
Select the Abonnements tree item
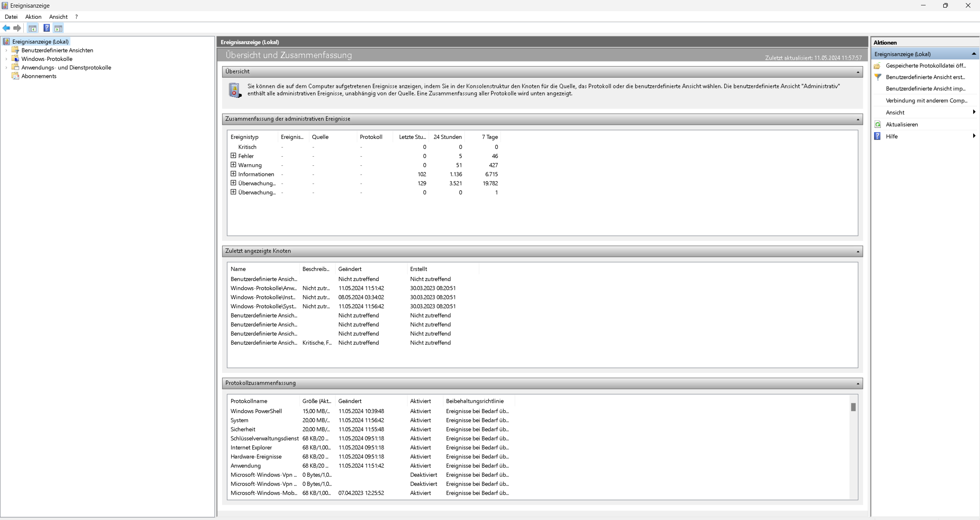pos(39,76)
